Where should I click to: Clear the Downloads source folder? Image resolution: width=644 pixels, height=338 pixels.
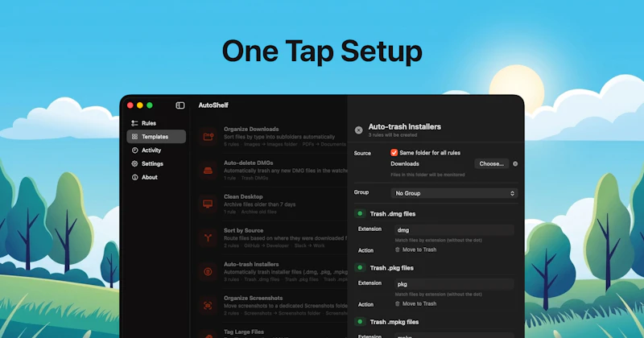[x=515, y=164]
